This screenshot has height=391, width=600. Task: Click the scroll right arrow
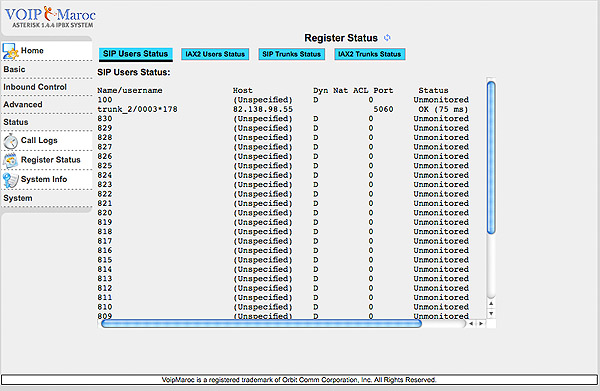tap(481, 324)
